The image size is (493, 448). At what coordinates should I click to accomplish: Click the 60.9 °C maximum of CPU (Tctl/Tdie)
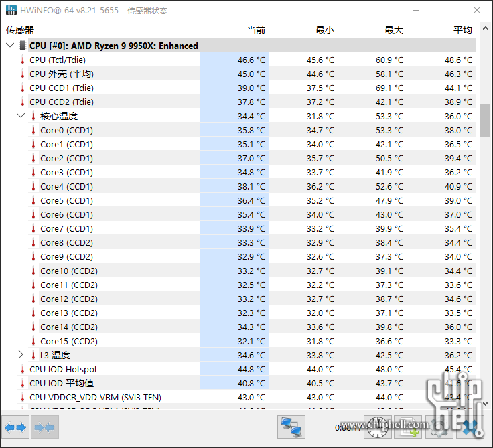click(x=389, y=60)
